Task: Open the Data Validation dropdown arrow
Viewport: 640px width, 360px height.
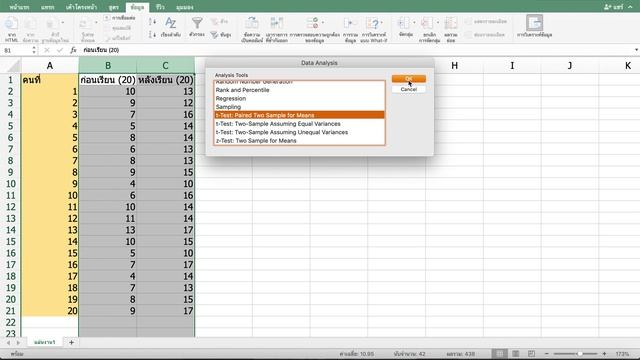Action: pos(323,22)
